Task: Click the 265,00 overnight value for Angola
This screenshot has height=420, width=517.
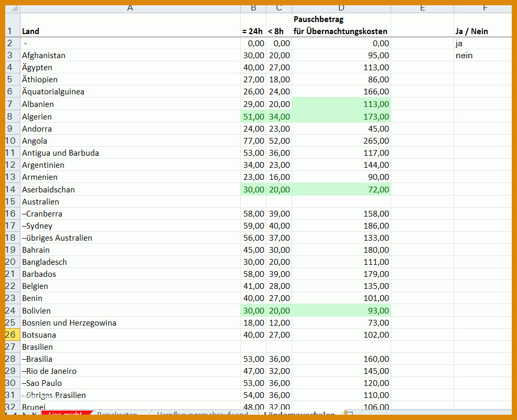Action: tap(341, 141)
